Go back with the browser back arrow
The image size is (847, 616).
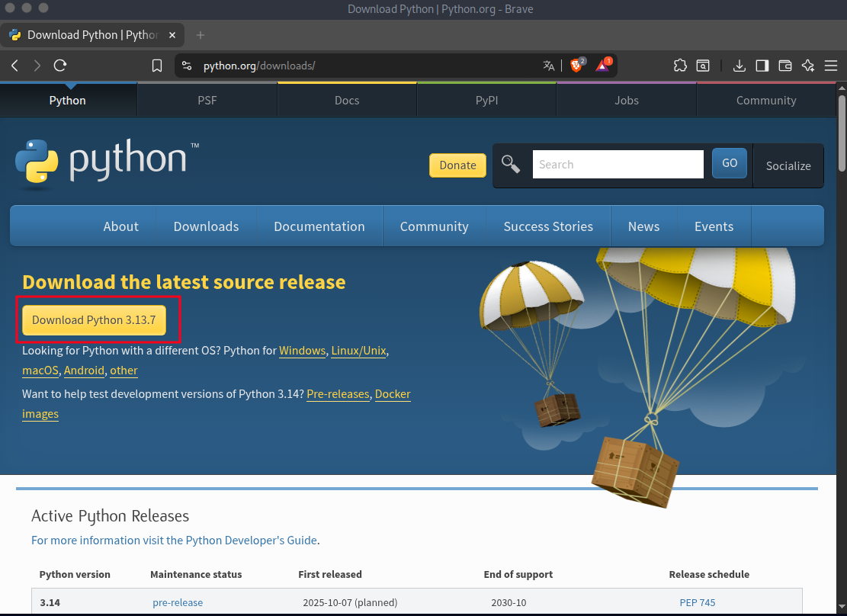pos(15,66)
